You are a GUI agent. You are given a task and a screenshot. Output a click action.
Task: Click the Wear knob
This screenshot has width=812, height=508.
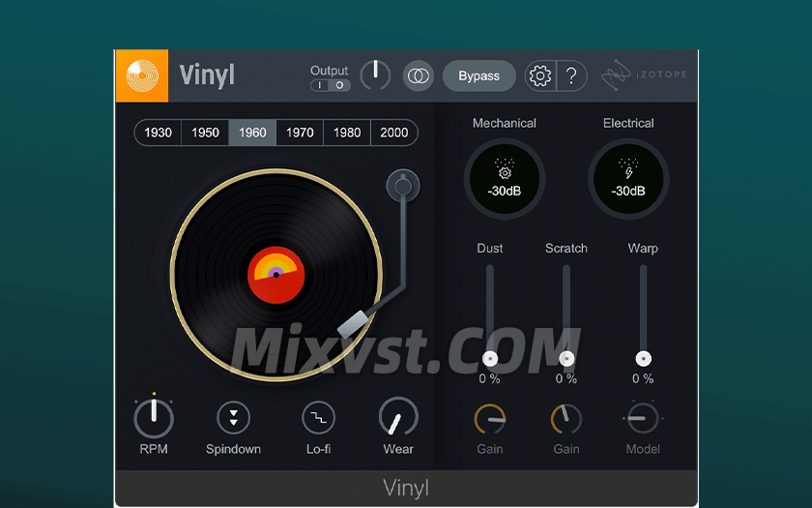tap(398, 418)
